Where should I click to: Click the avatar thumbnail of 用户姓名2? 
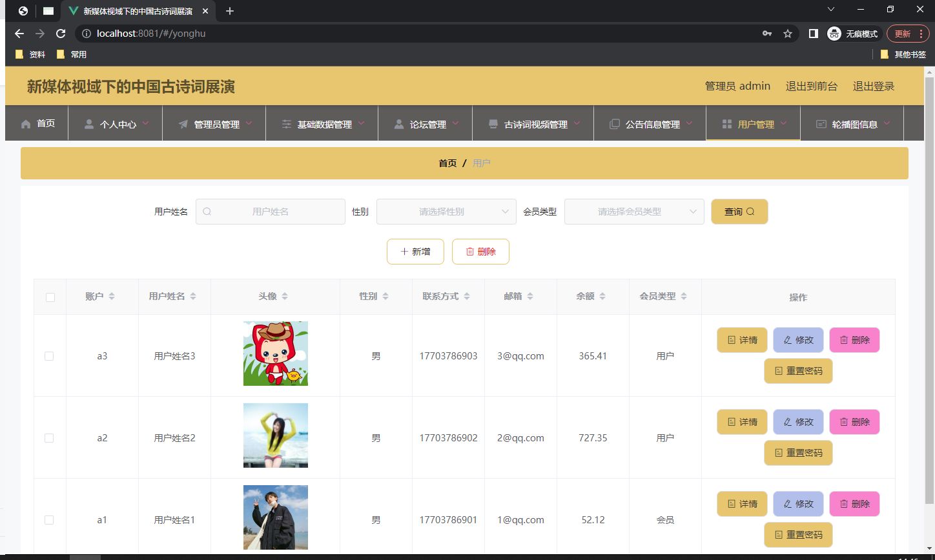click(x=275, y=435)
